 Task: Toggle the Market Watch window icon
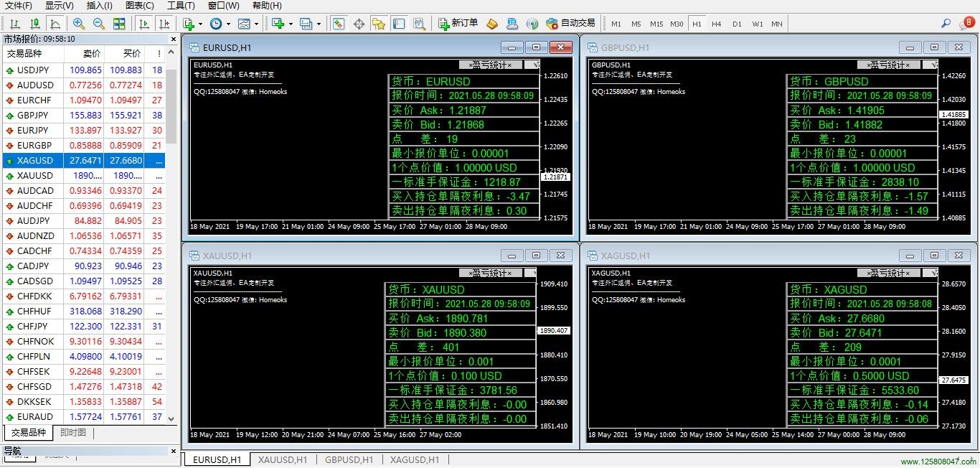pyautogui.click(x=339, y=24)
